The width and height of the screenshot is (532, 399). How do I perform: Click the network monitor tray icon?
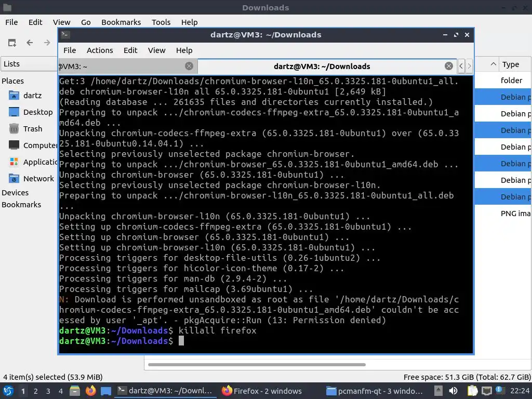pyautogui.click(x=486, y=391)
